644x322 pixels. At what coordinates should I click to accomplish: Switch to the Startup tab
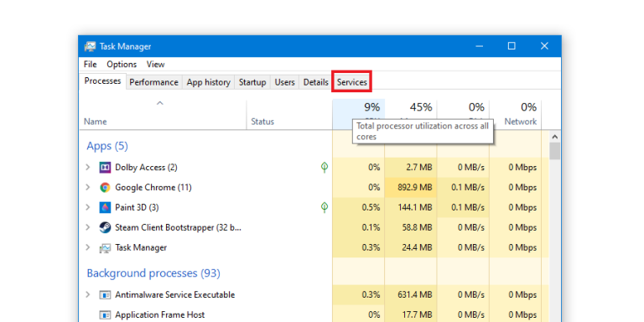coord(252,82)
